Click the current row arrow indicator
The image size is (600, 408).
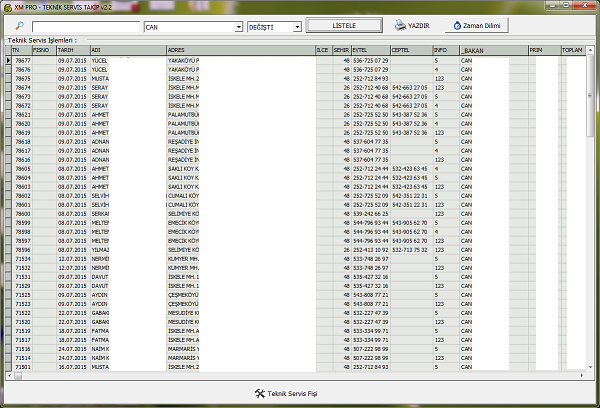[5, 60]
